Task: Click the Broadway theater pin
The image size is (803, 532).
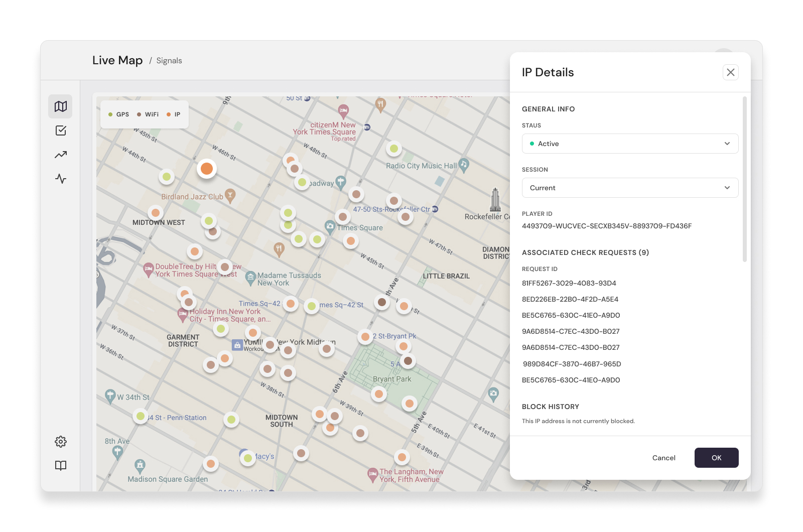Action: click(341, 182)
